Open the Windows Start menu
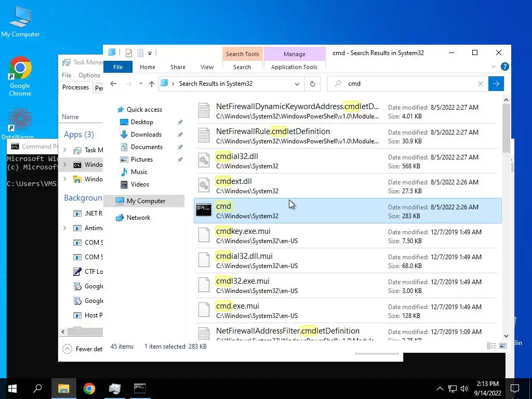532x399 pixels. tap(12, 389)
